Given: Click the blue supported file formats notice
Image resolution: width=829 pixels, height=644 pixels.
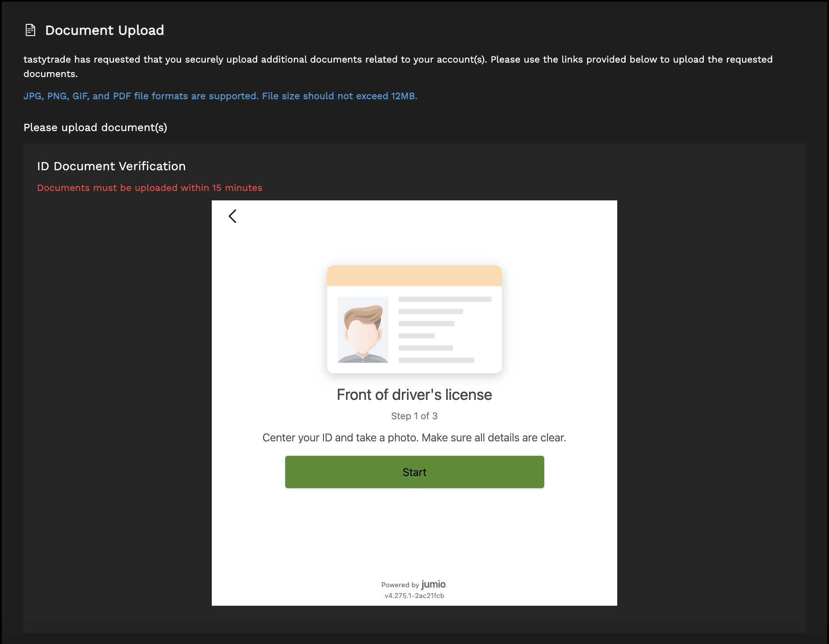Looking at the screenshot, I should pyautogui.click(x=220, y=96).
